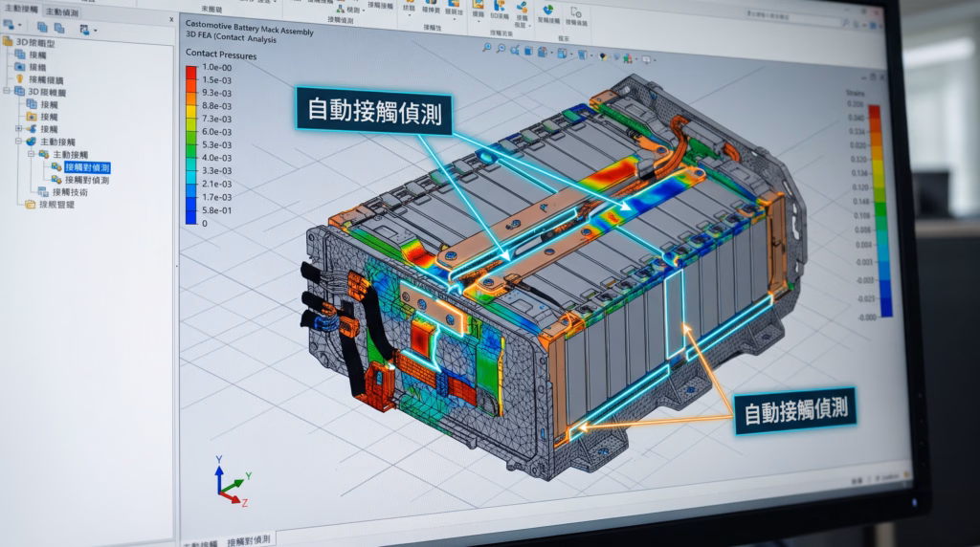Click the icon beside 接觸技術 tree item

42,191
